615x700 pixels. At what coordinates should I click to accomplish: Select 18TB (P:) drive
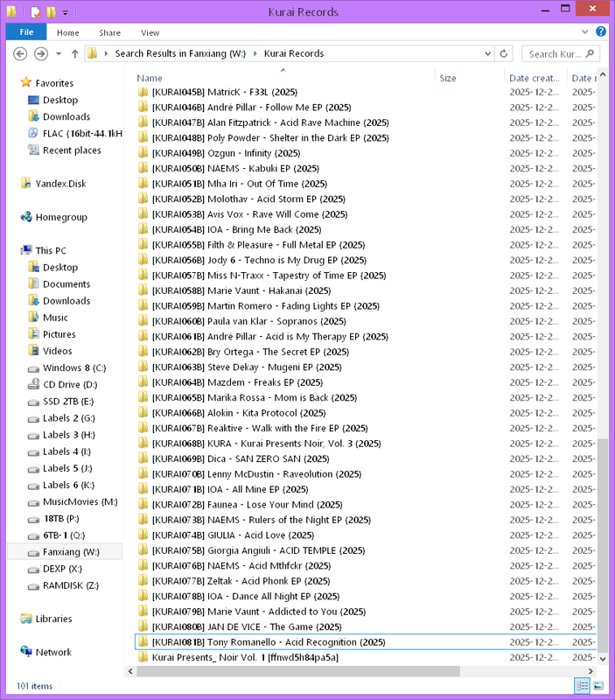coord(61,518)
